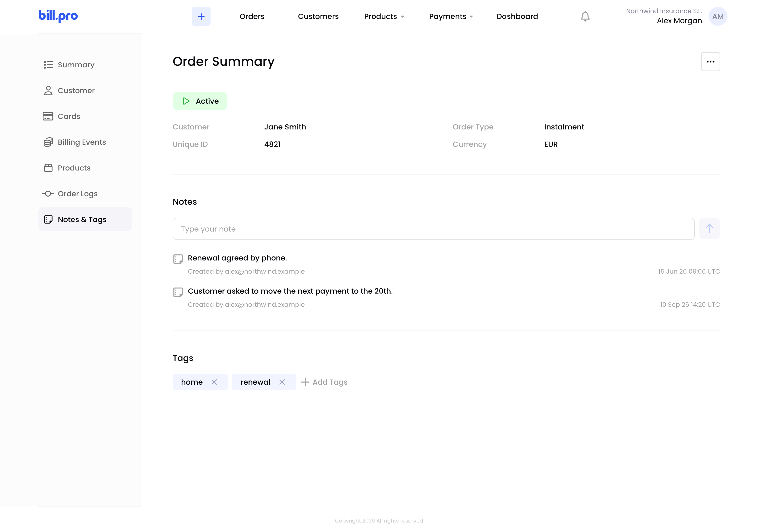Open the Dashboard page

pos(517,17)
